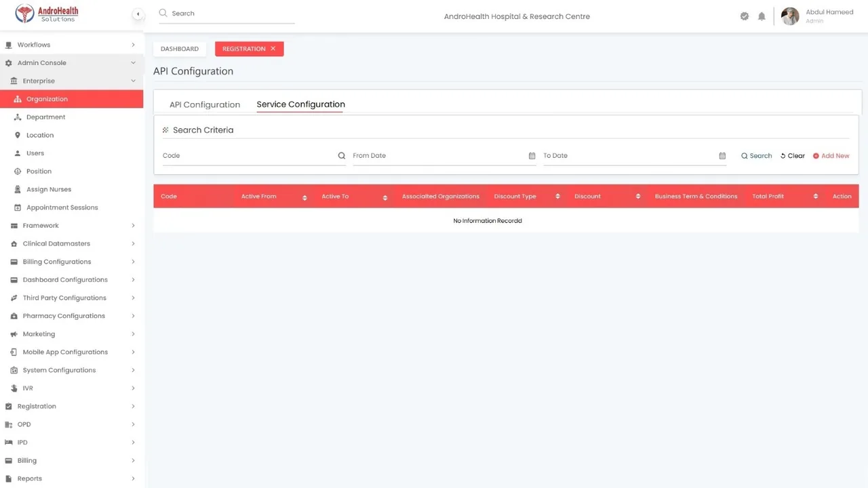The height and width of the screenshot is (488, 868).
Task: Click the Position sidebar icon
Action: tap(18, 171)
